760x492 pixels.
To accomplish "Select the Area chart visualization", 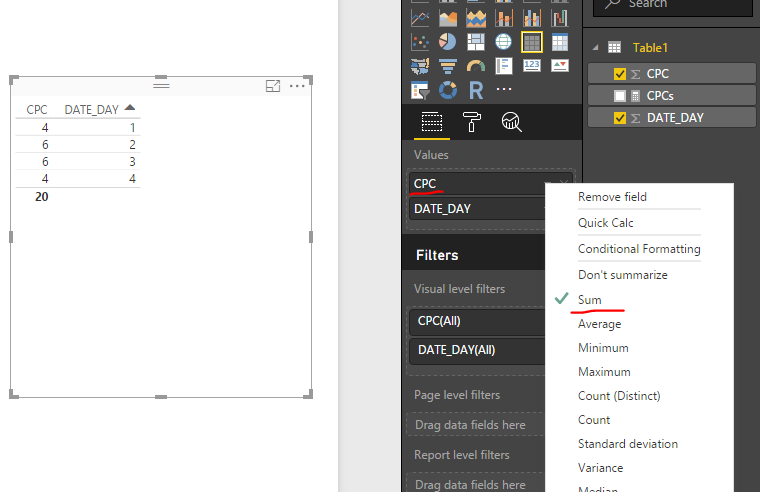I will point(448,18).
